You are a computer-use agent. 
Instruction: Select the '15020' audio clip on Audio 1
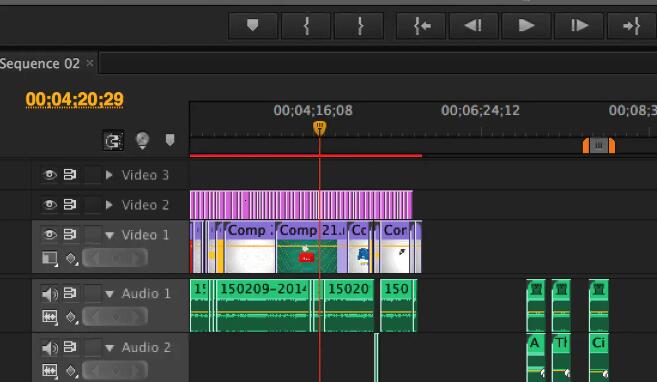pos(349,306)
